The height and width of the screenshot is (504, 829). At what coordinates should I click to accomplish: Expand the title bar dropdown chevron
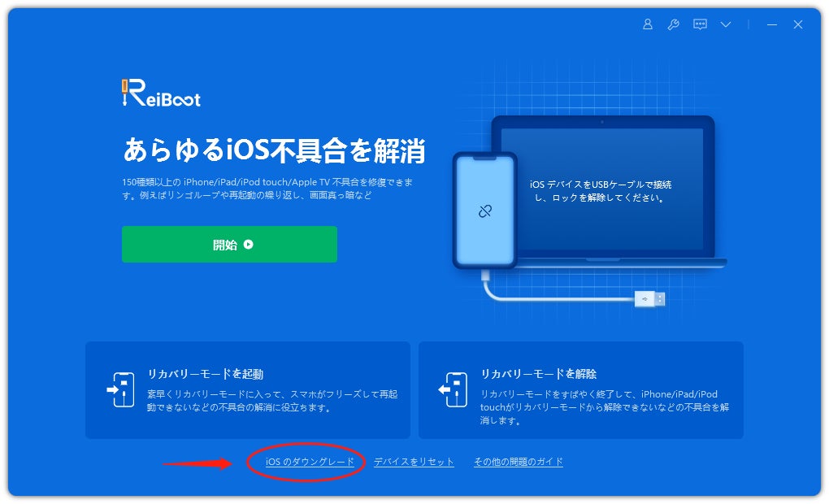click(x=726, y=24)
